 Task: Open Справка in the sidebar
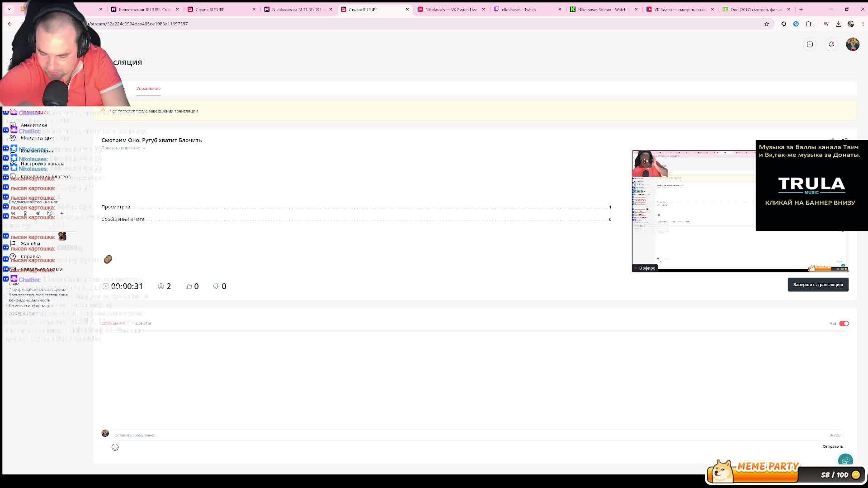point(30,257)
